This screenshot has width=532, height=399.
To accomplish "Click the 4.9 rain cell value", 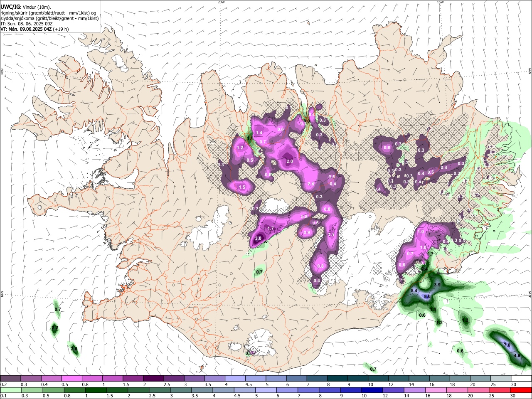I will pyautogui.click(x=517, y=355).
